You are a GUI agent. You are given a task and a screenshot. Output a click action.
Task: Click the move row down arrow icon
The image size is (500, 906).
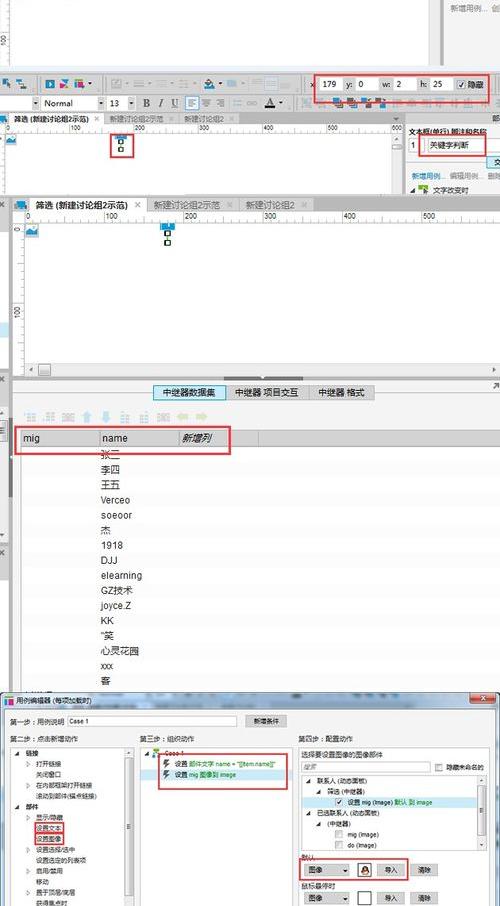tap(106, 417)
